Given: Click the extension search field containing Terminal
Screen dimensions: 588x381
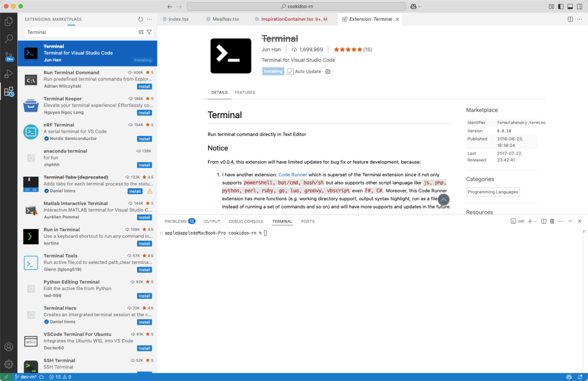Looking at the screenshot, I should (x=79, y=32).
